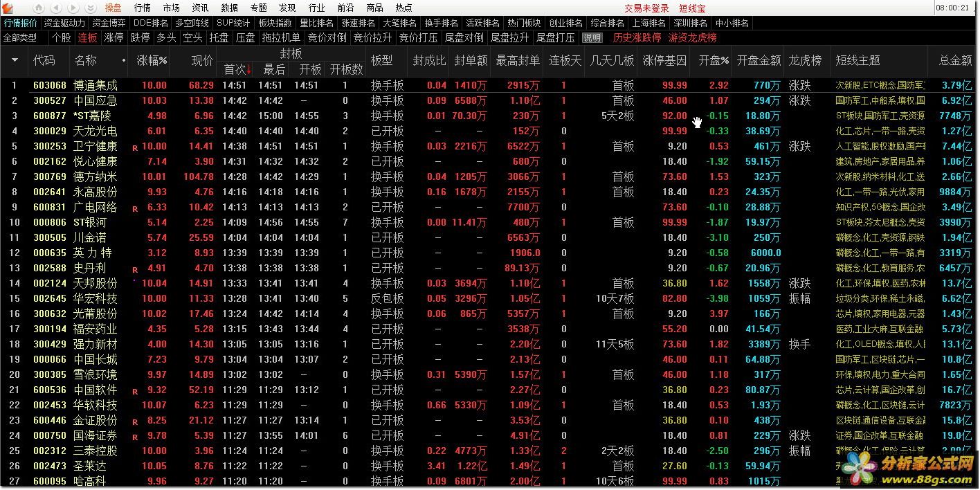Expand the double-chevron down toolbar icon
This screenshot has height=490, width=980.
pos(91,8)
